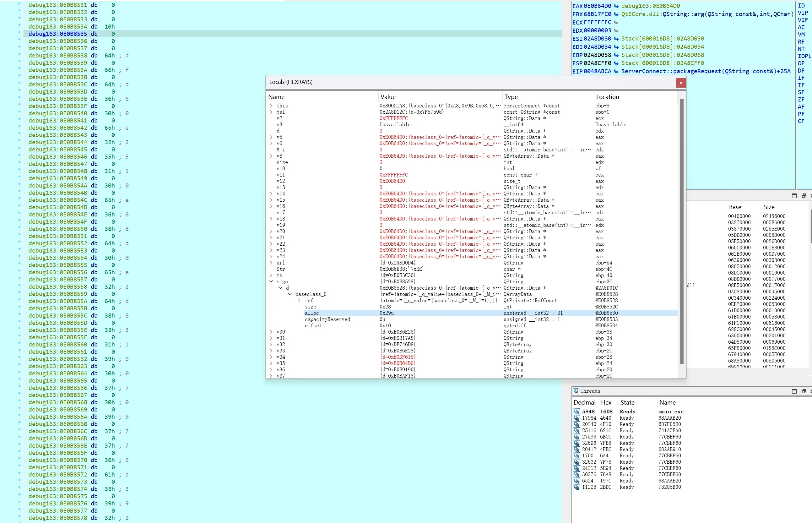Sort threads by the Decimal column header

tap(585, 402)
